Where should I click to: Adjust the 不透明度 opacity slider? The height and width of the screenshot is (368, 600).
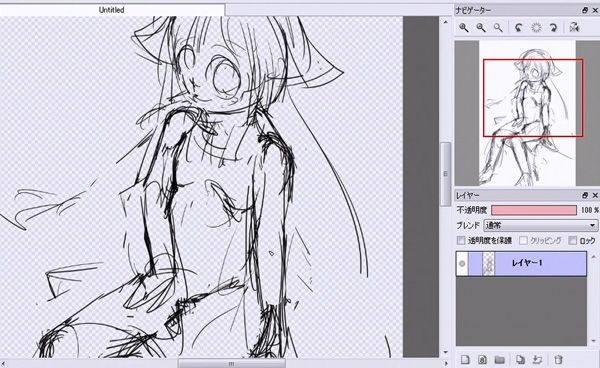(x=534, y=210)
